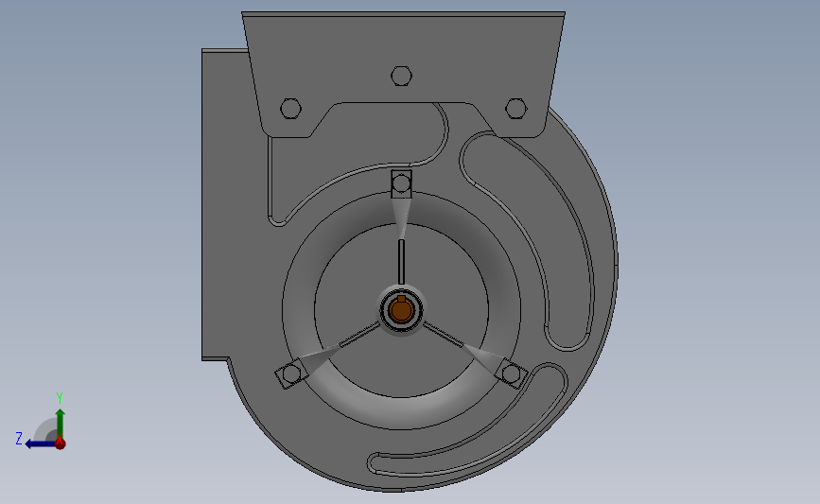820x504 pixels.
Task: Select the rounded inlet ring bell mouth
Action: 402,311
